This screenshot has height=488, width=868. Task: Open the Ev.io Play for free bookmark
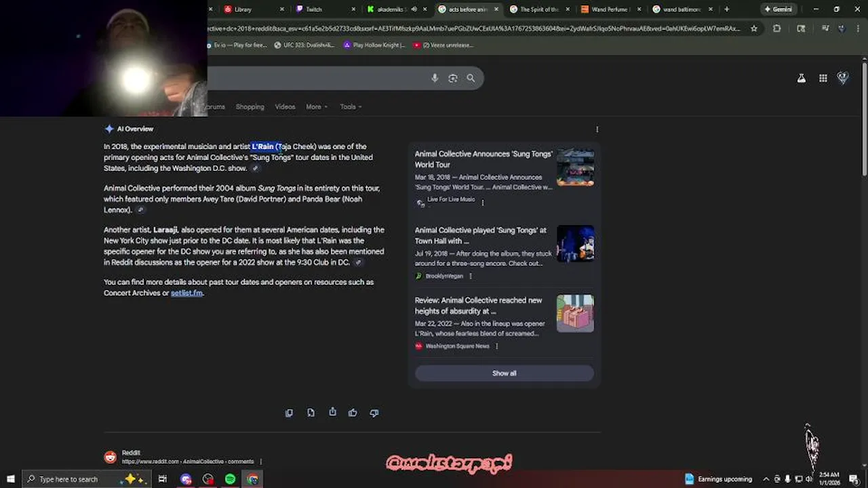[239, 45]
